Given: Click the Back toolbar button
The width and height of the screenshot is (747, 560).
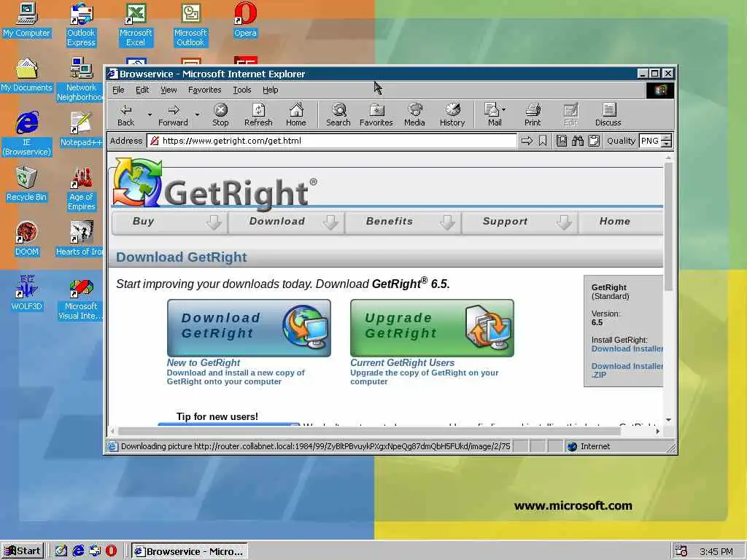Looking at the screenshot, I should click(125, 115).
